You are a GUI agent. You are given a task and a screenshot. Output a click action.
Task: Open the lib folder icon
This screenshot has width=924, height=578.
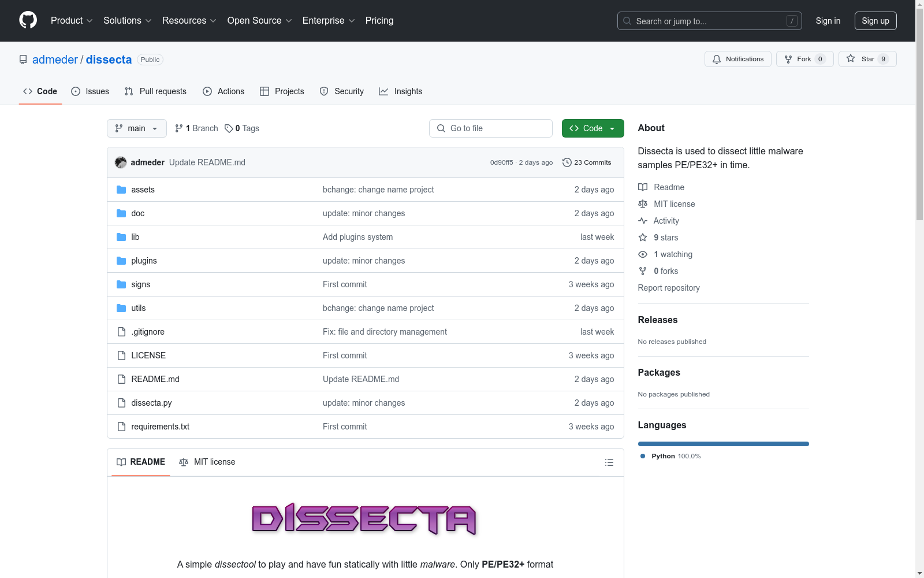pos(121,237)
